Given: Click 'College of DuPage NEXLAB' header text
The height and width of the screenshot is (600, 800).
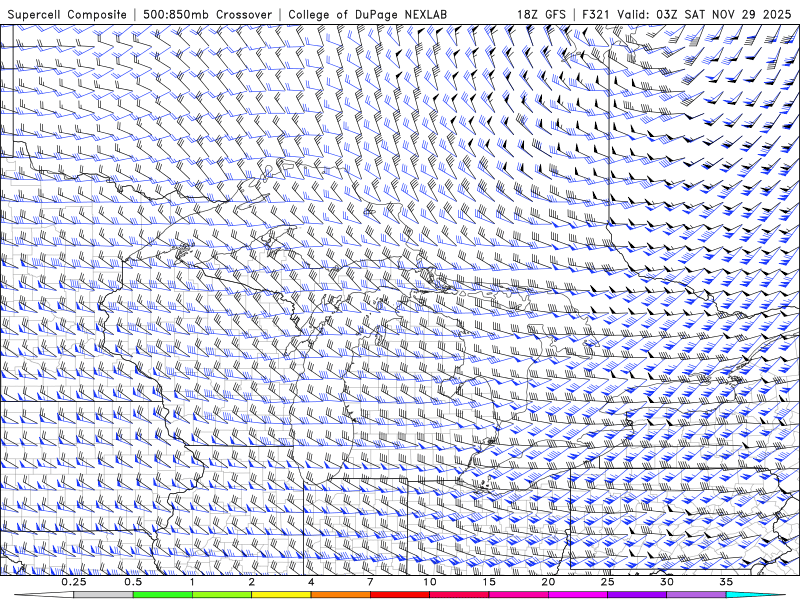Looking at the screenshot, I should 367,15.
